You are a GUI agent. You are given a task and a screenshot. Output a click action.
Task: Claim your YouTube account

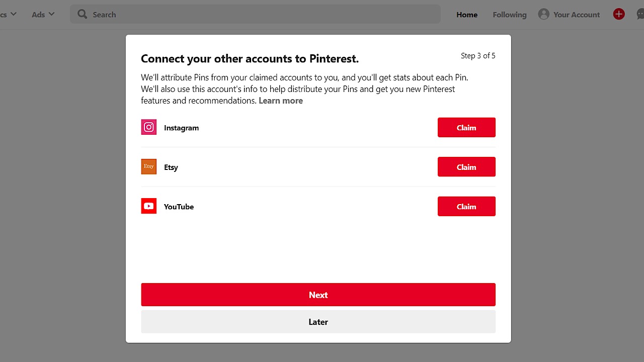[x=466, y=206]
